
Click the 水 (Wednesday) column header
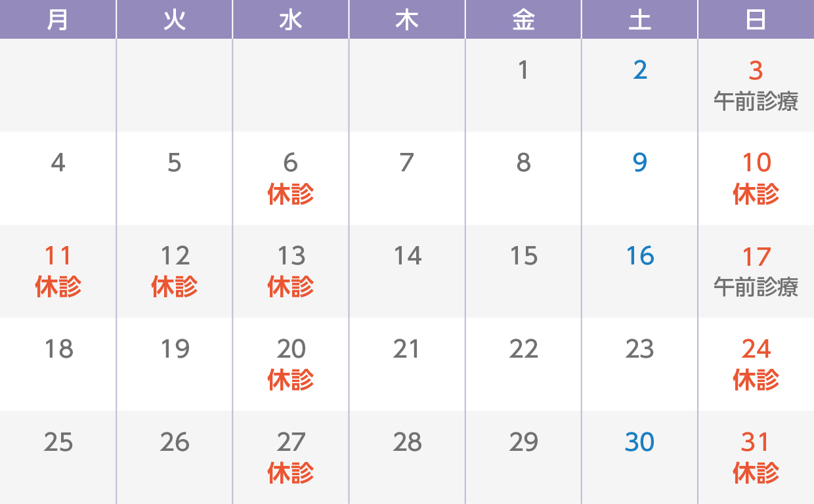[x=290, y=20]
